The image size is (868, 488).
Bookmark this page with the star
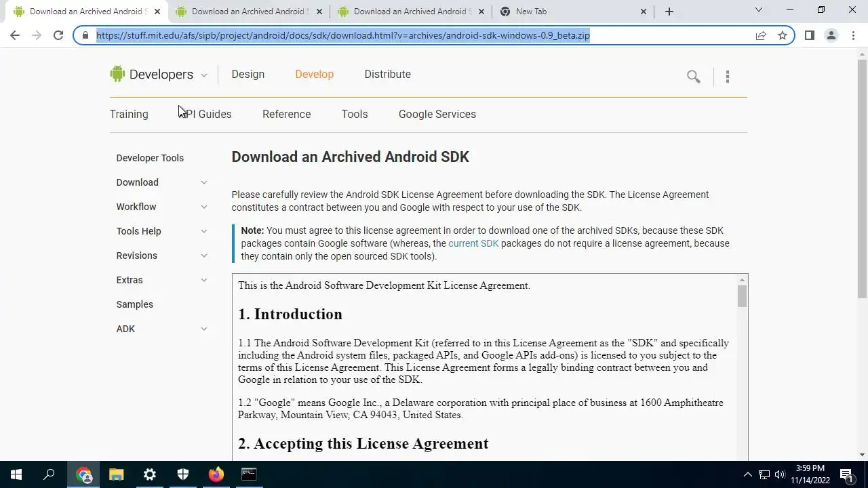[783, 35]
